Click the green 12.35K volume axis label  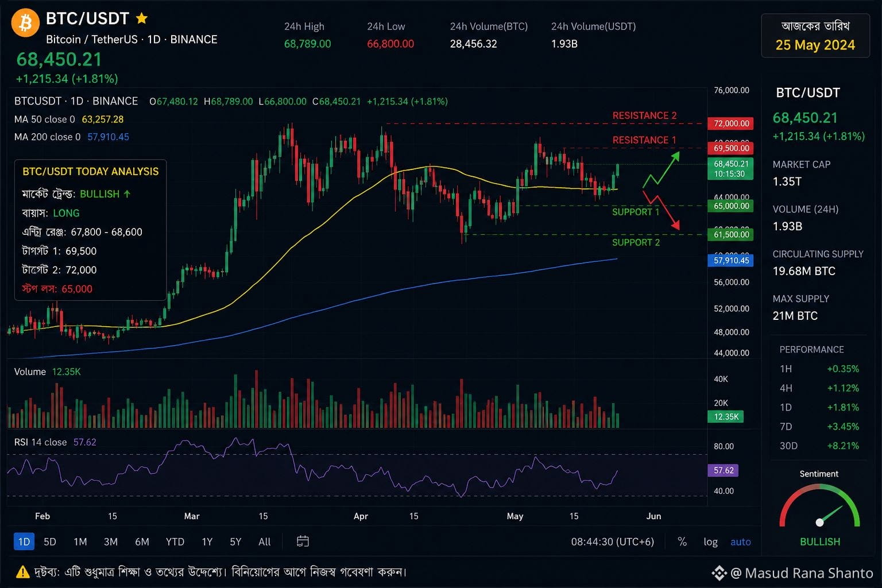point(726,417)
